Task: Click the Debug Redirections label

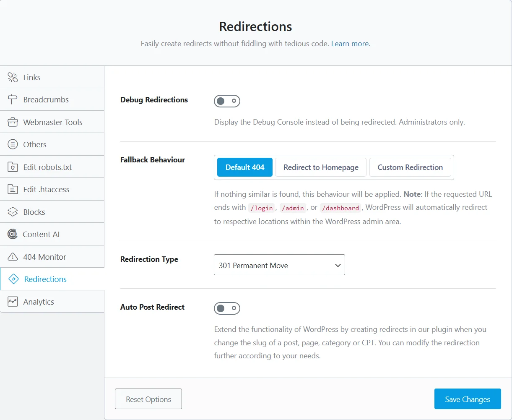Action: coord(154,99)
